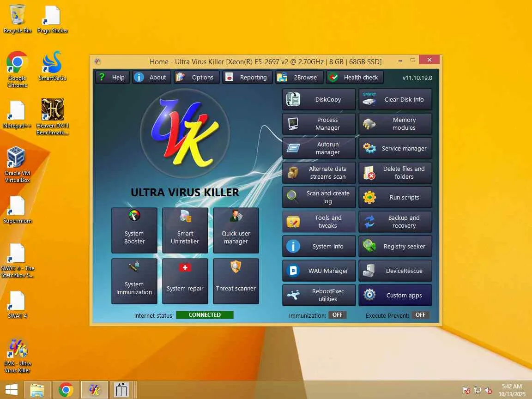
Task: Select the Recycle Bin desktop icon
Action: [x=17, y=19]
